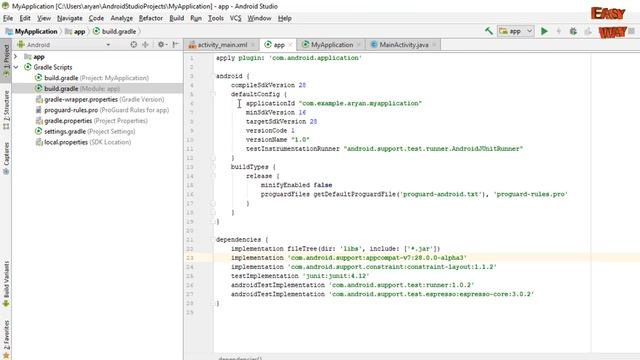Select local.properties file

coord(83,142)
